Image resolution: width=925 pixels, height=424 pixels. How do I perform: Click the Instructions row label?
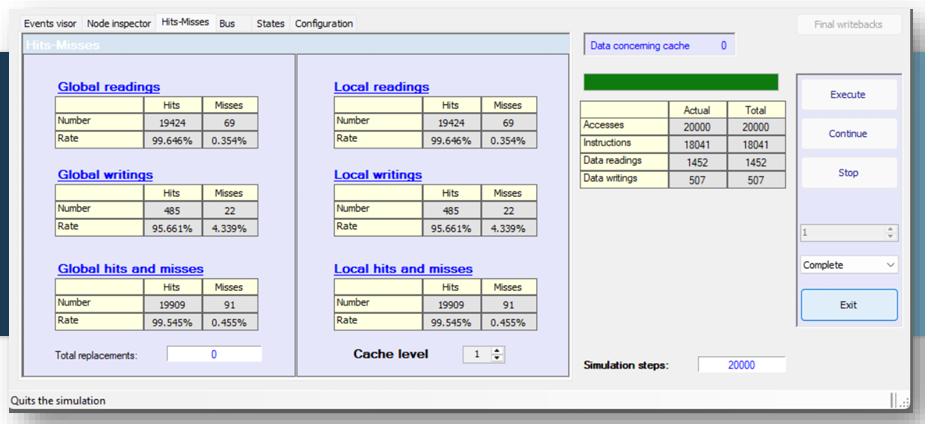(x=624, y=144)
